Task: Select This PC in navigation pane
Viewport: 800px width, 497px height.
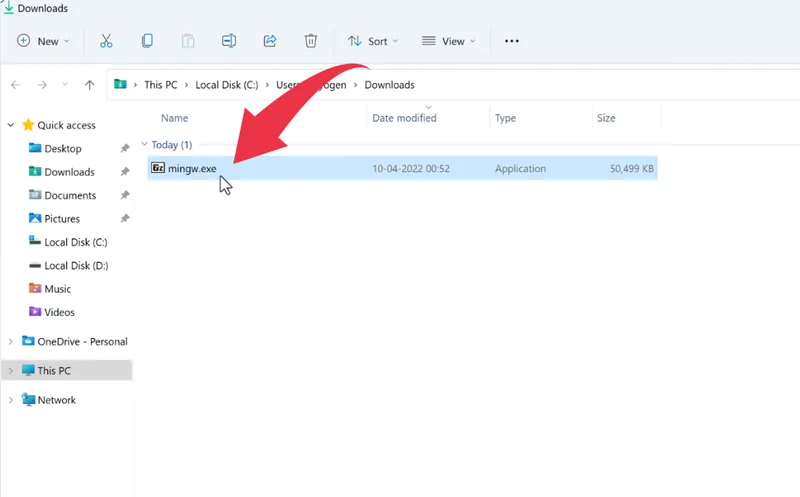Action: tap(54, 371)
